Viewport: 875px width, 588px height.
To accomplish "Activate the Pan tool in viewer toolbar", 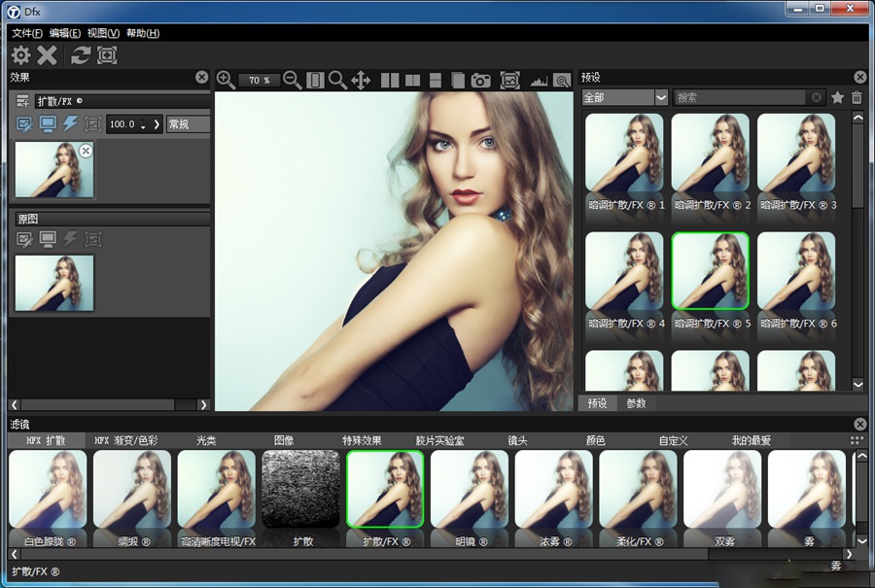I will 362,80.
